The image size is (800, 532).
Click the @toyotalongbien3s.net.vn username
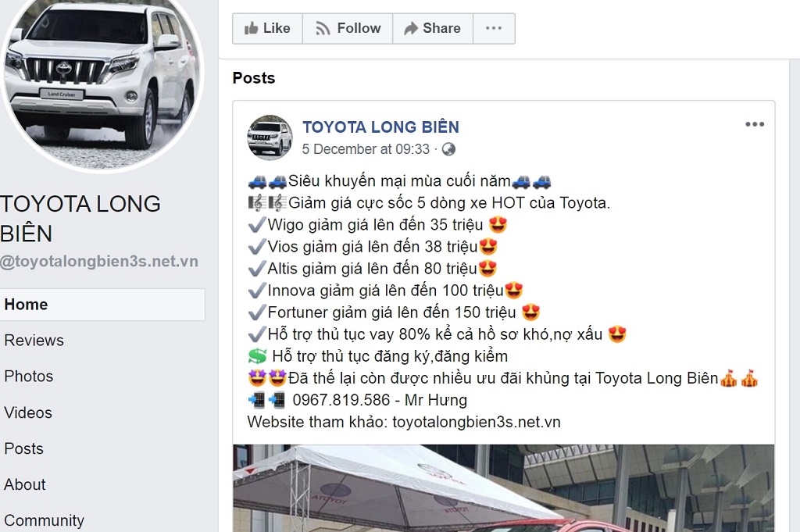[x=99, y=261]
